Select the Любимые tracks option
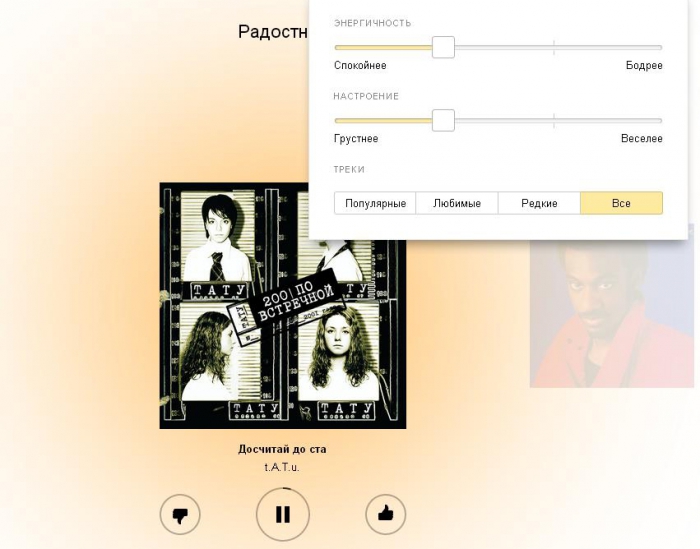The image size is (700, 549). (457, 204)
